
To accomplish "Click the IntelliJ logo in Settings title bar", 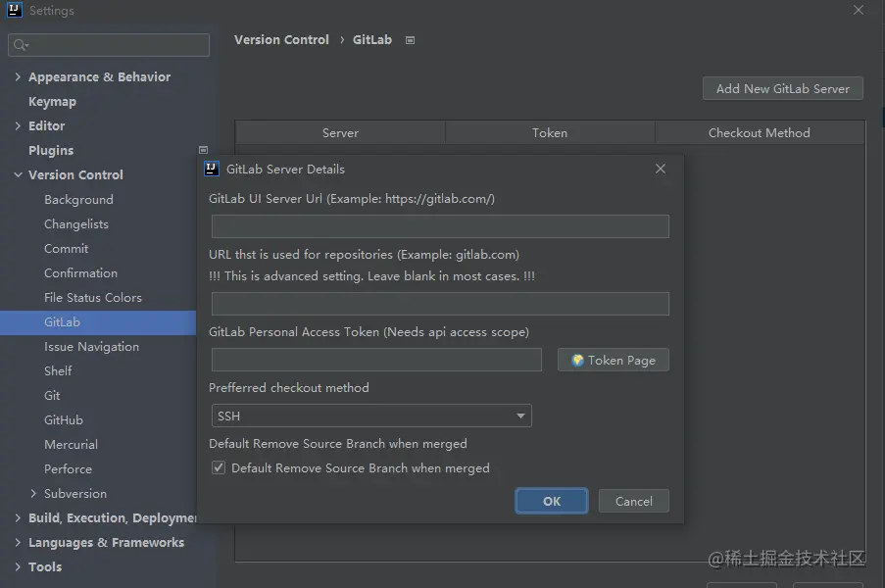I will tap(15, 10).
